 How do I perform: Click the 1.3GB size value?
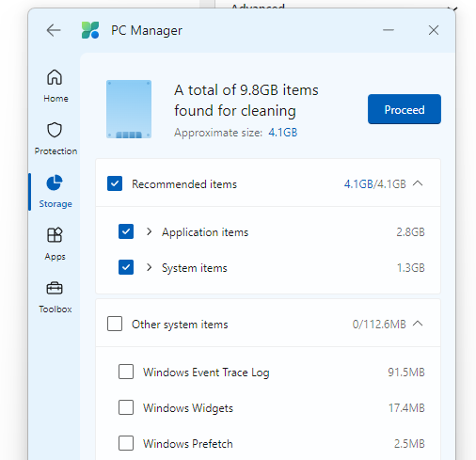point(411,268)
